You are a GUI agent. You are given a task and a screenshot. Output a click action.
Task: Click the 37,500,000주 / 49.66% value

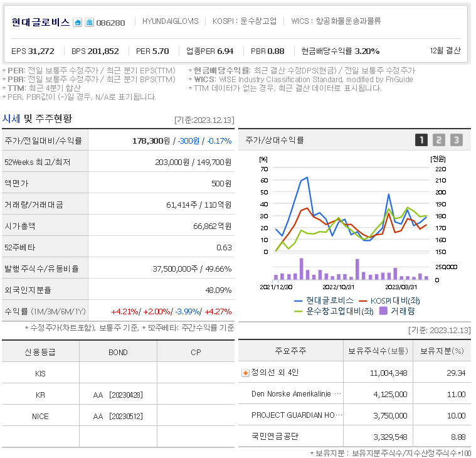pyautogui.click(x=192, y=269)
